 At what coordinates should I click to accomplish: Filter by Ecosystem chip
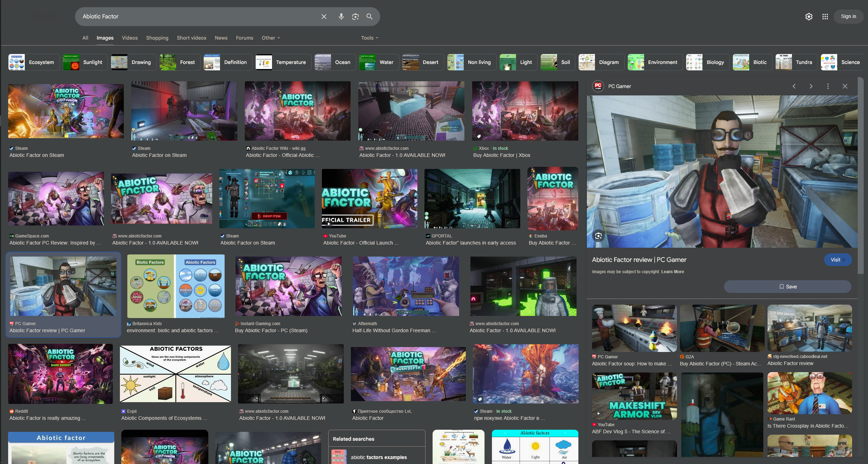34,62
